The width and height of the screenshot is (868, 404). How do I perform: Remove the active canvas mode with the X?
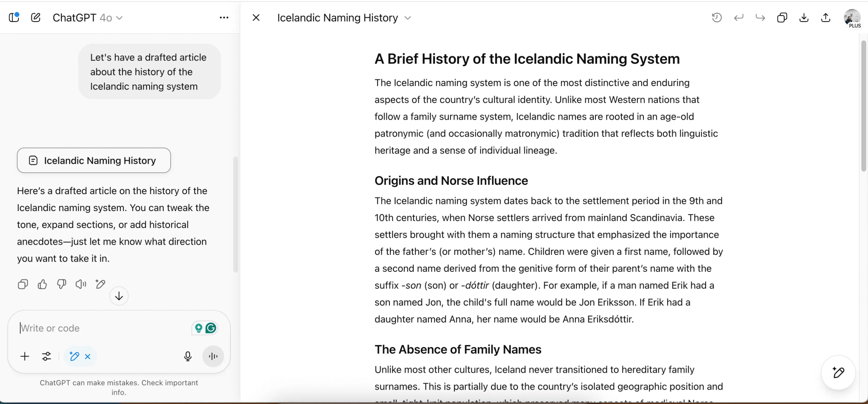88,356
